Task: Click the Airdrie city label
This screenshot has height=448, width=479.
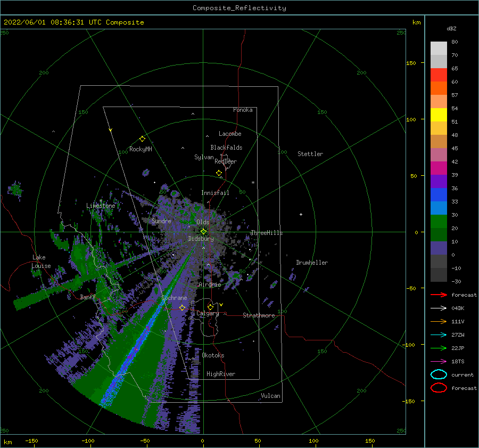Action: point(210,284)
